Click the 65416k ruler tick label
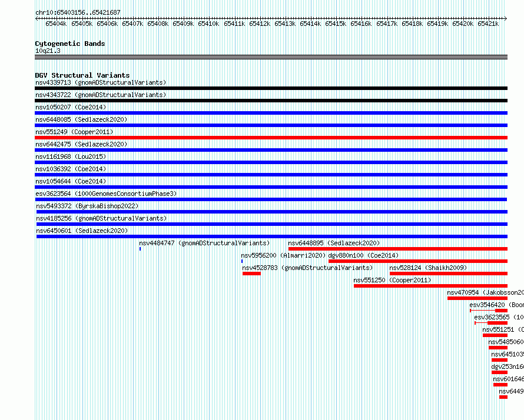 [360, 24]
